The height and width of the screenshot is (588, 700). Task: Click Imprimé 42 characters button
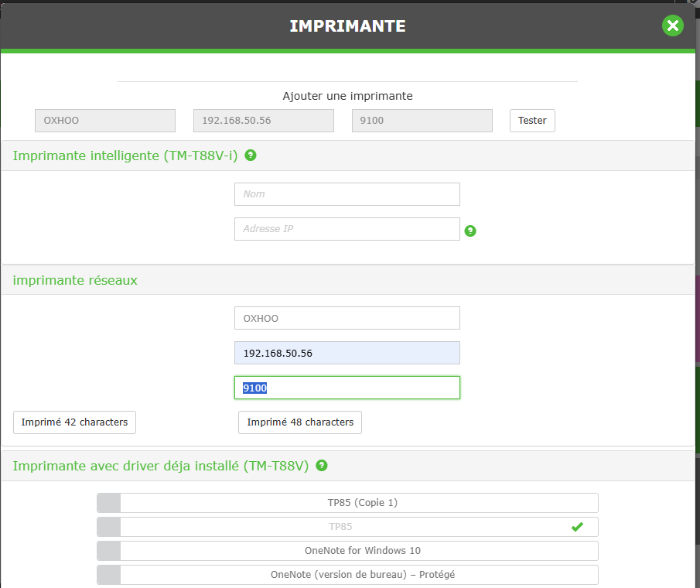pyautogui.click(x=74, y=422)
